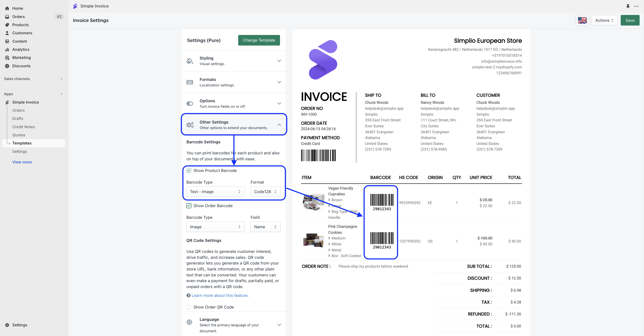The width and height of the screenshot is (644, 336).
Task: Open the three-dots more menu
Action: (x=636, y=6)
